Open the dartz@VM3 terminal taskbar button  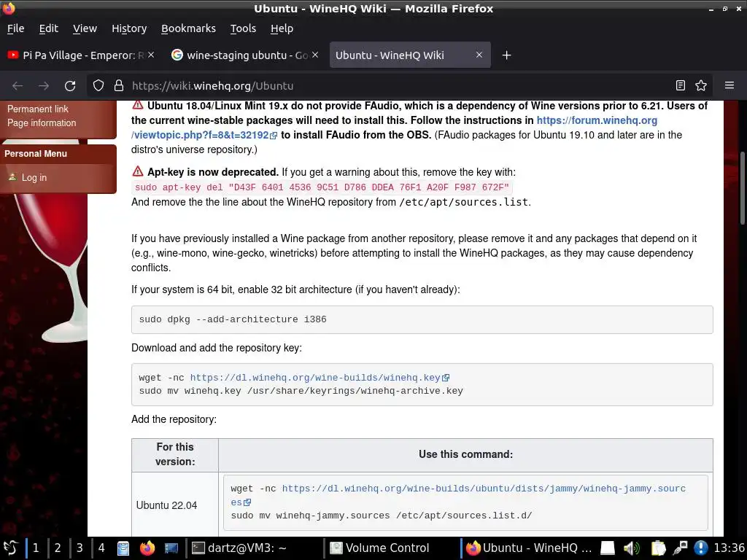pyautogui.click(x=255, y=548)
